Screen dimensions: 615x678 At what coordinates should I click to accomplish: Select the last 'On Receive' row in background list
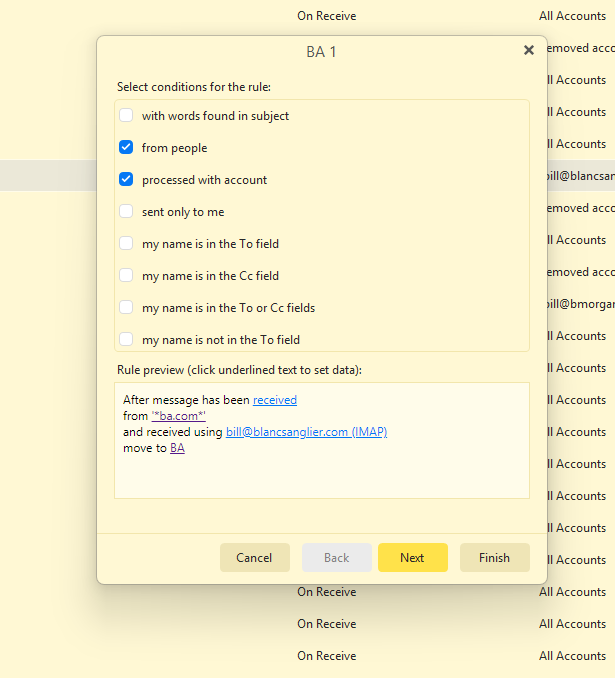click(x=326, y=656)
